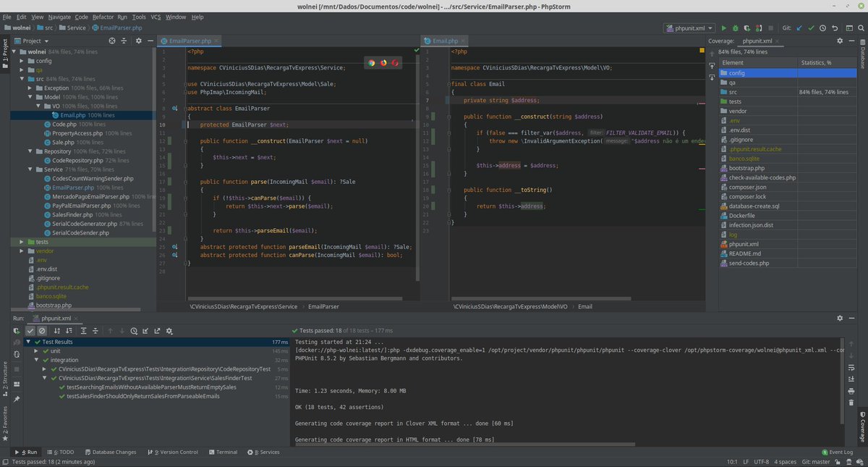The image size is (868, 467).
Task: Select MercadoPagoEmailParser.php in project tree
Action: coord(90,196)
